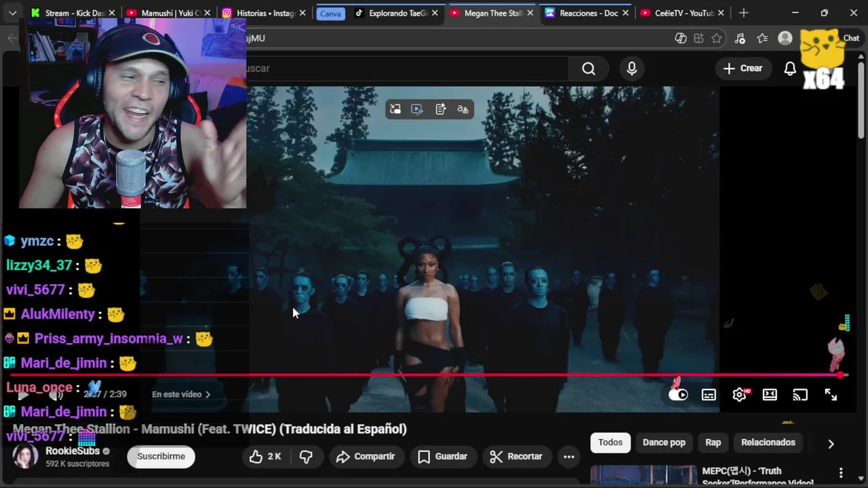
Task: Select the Todos filter chip
Action: (x=610, y=443)
